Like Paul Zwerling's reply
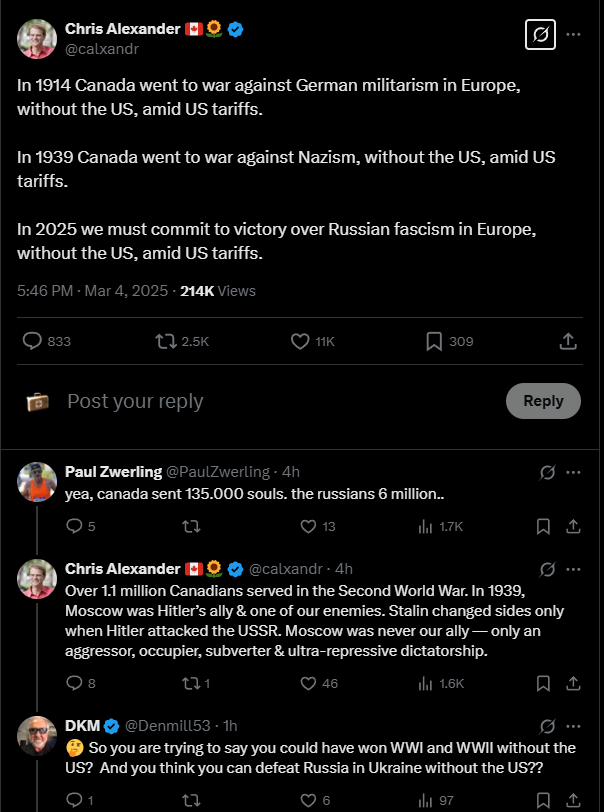 (x=318, y=527)
